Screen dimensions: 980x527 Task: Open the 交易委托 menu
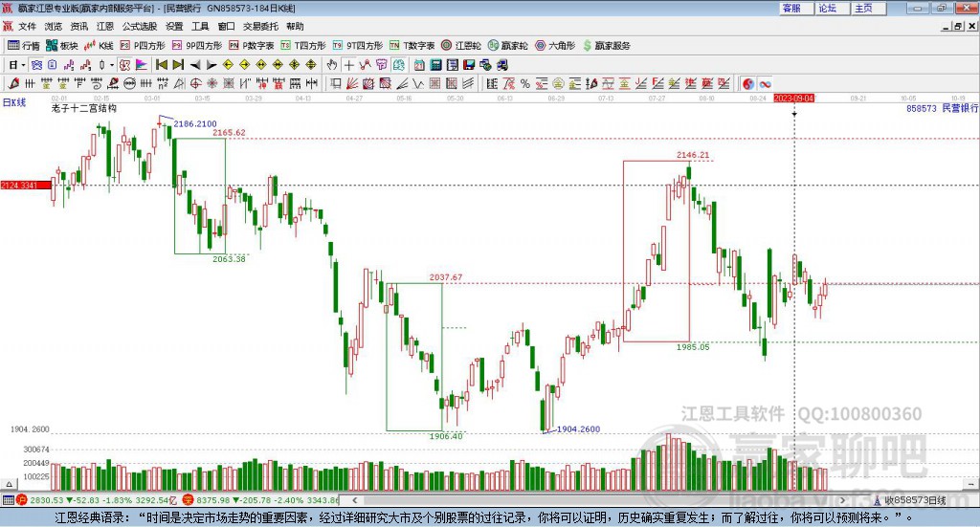[x=260, y=26]
